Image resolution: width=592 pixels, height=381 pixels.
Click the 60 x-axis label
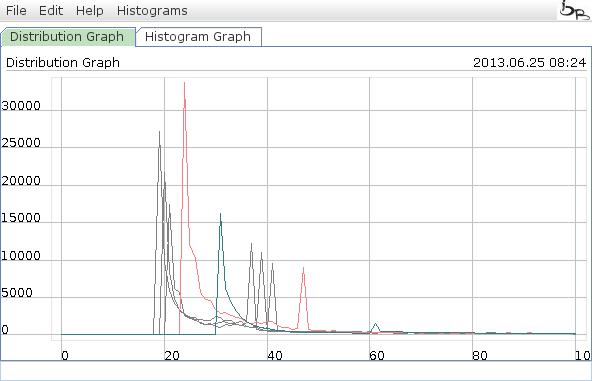coord(377,355)
